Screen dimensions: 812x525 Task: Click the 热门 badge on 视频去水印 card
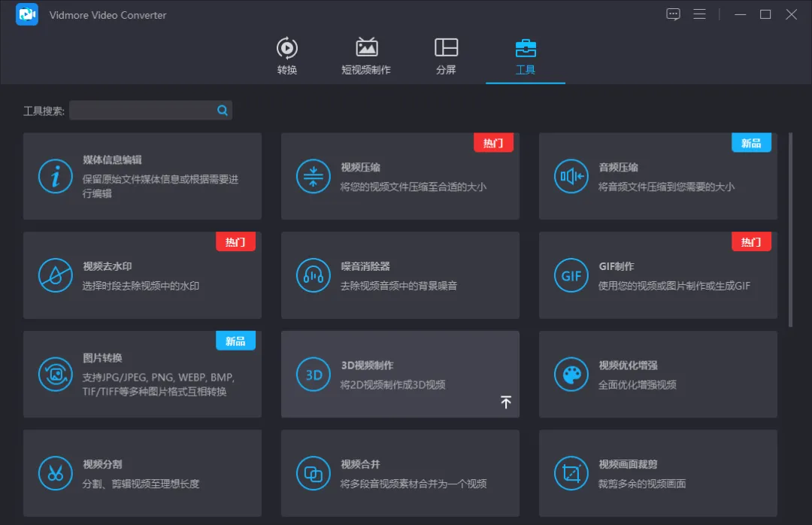pos(235,242)
